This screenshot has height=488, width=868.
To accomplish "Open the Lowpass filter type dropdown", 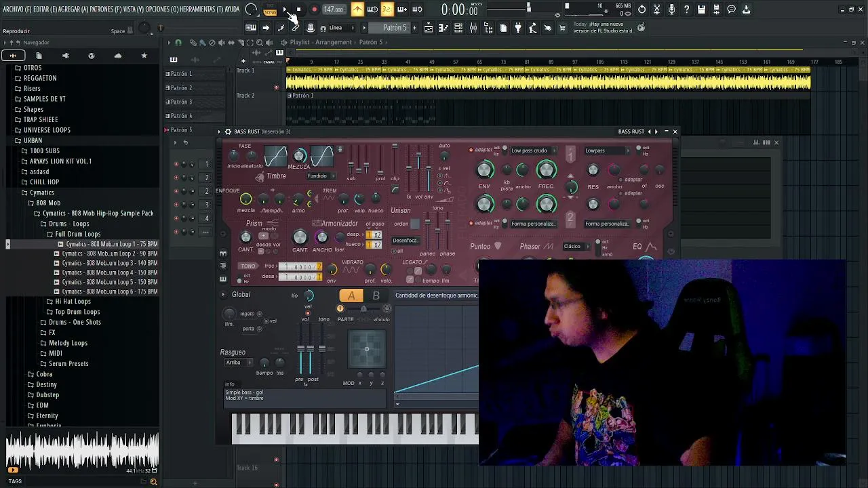I will pyautogui.click(x=607, y=150).
